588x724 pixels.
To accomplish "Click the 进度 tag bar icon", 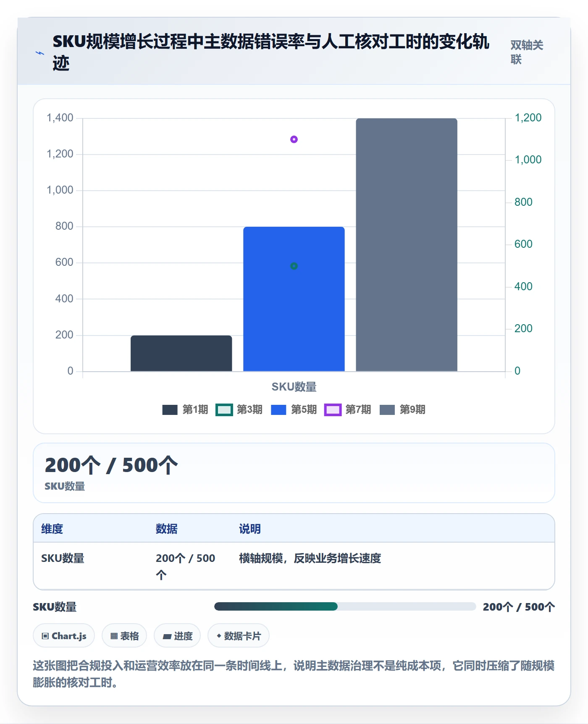I will click(167, 636).
